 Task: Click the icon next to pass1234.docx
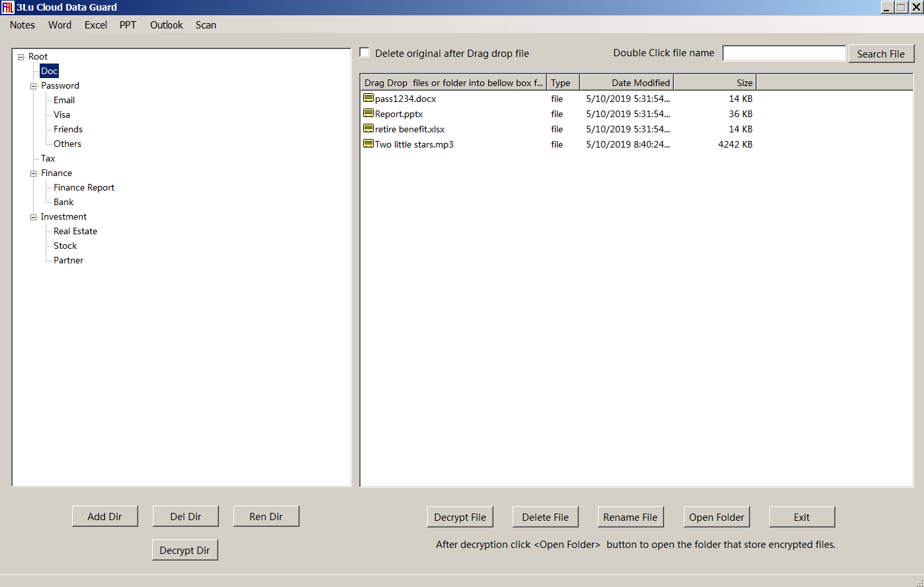pyautogui.click(x=368, y=99)
